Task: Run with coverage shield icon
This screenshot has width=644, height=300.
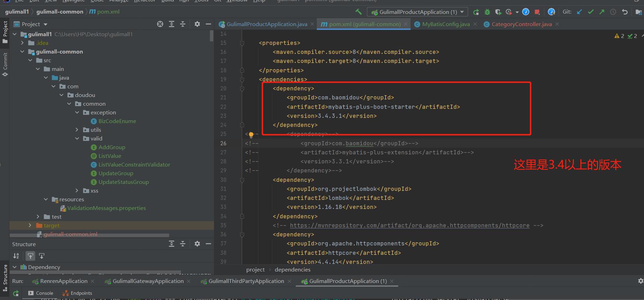Action: (x=498, y=12)
